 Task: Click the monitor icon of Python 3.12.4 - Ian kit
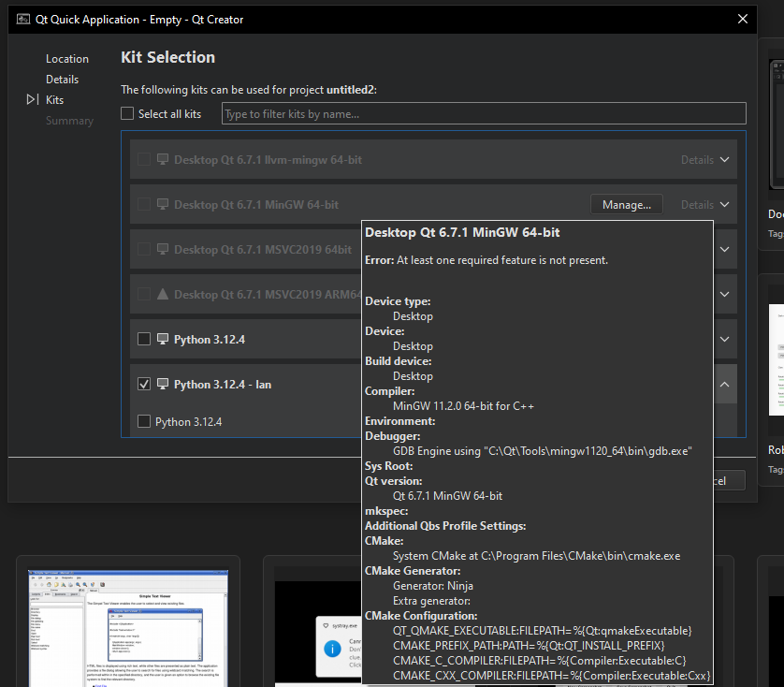tap(163, 384)
